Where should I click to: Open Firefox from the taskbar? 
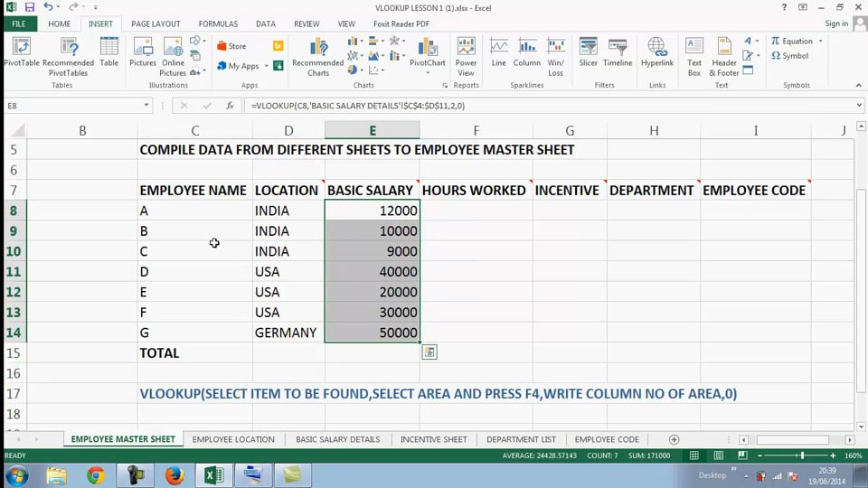[175, 475]
